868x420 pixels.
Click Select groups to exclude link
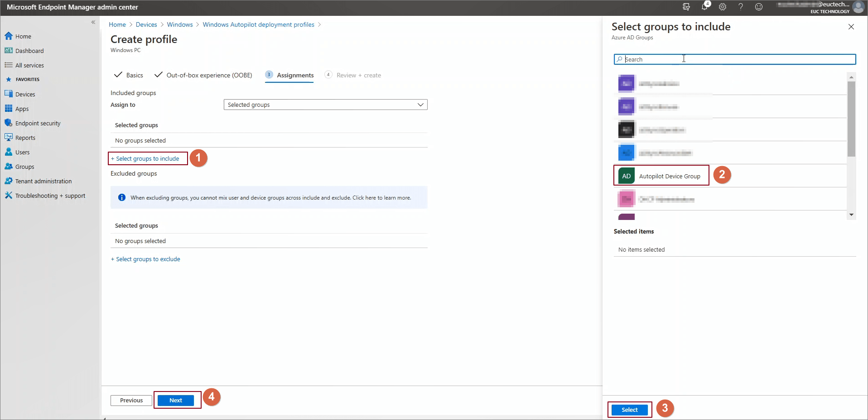(x=145, y=259)
